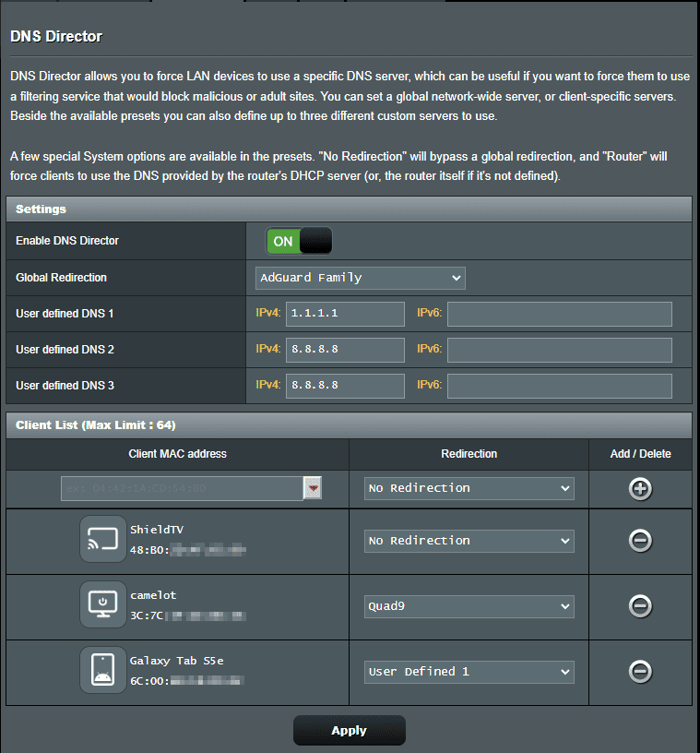700x753 pixels.
Task: Remove Galaxy Tab S5e from client list
Action: [x=640, y=672]
